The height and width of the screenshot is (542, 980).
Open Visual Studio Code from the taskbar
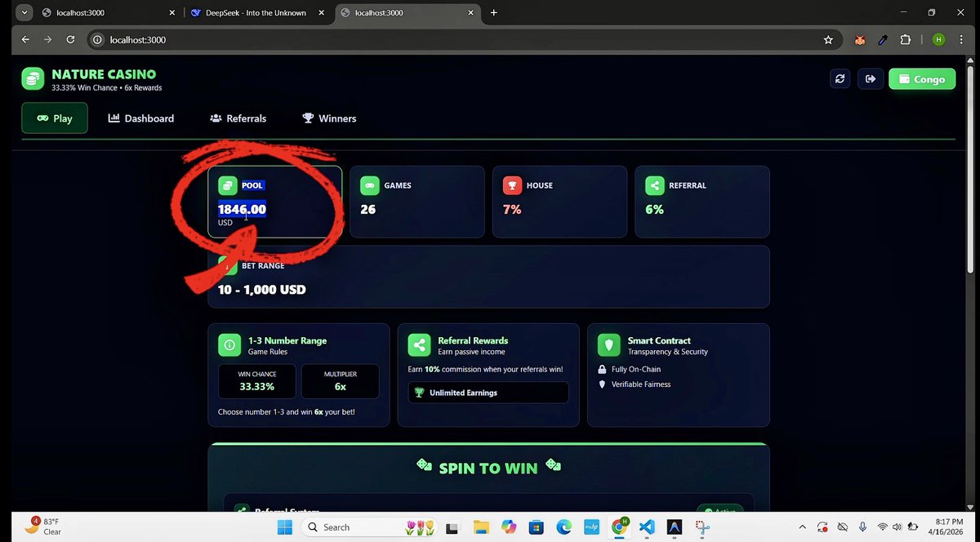point(647,527)
